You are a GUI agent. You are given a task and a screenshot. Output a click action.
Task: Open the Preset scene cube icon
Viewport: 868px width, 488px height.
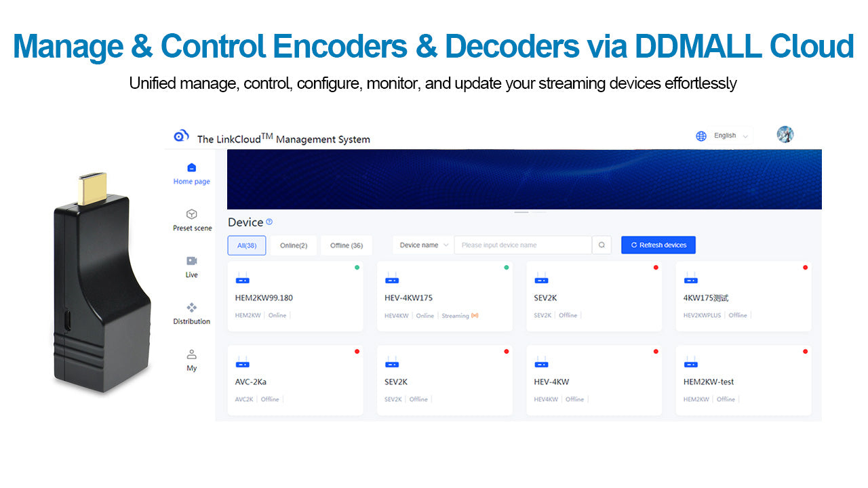pyautogui.click(x=192, y=214)
